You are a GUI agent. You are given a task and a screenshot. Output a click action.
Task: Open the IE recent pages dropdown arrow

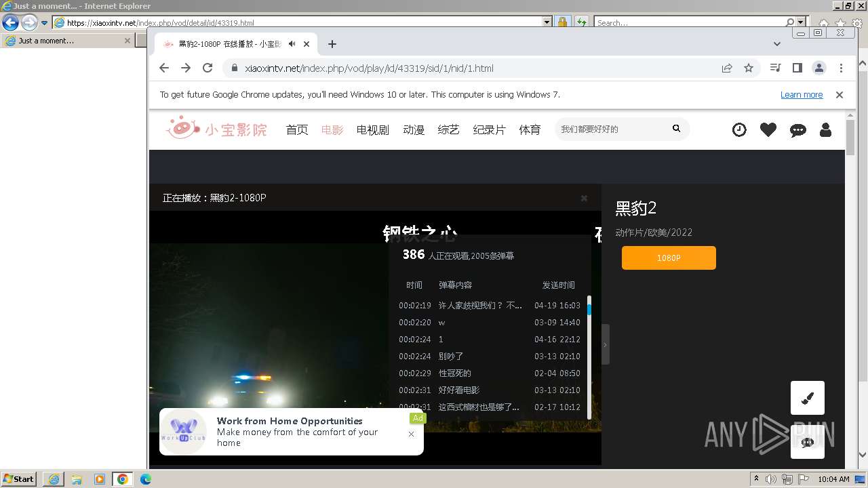[45, 22]
